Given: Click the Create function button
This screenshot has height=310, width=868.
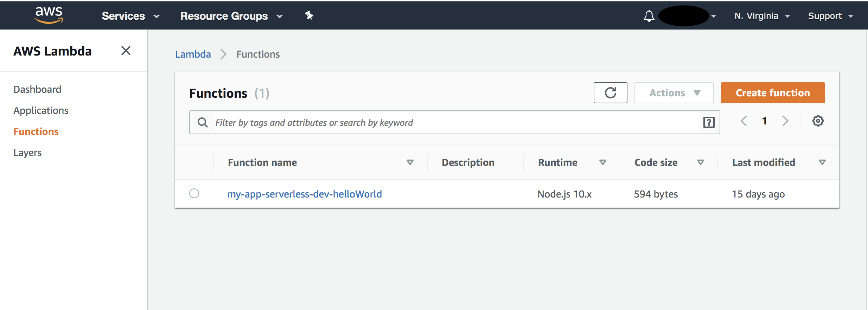Looking at the screenshot, I should tap(773, 93).
